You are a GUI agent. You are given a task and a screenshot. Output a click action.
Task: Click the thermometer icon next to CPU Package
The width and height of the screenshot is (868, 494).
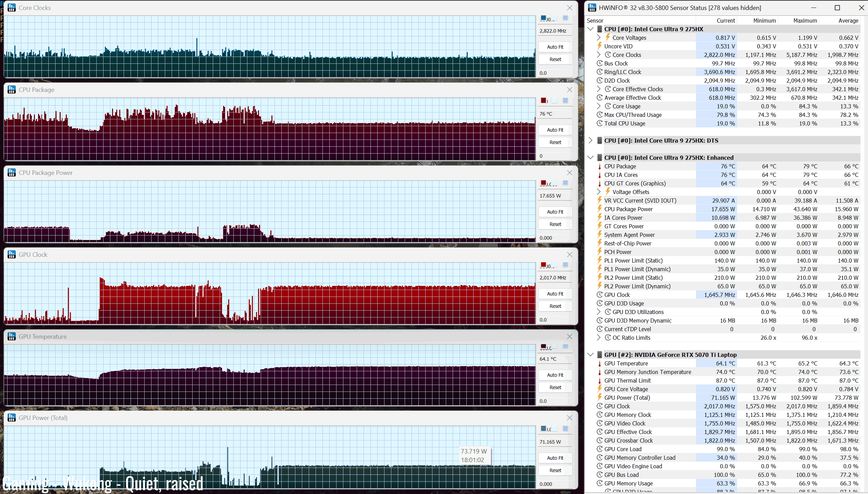click(599, 166)
